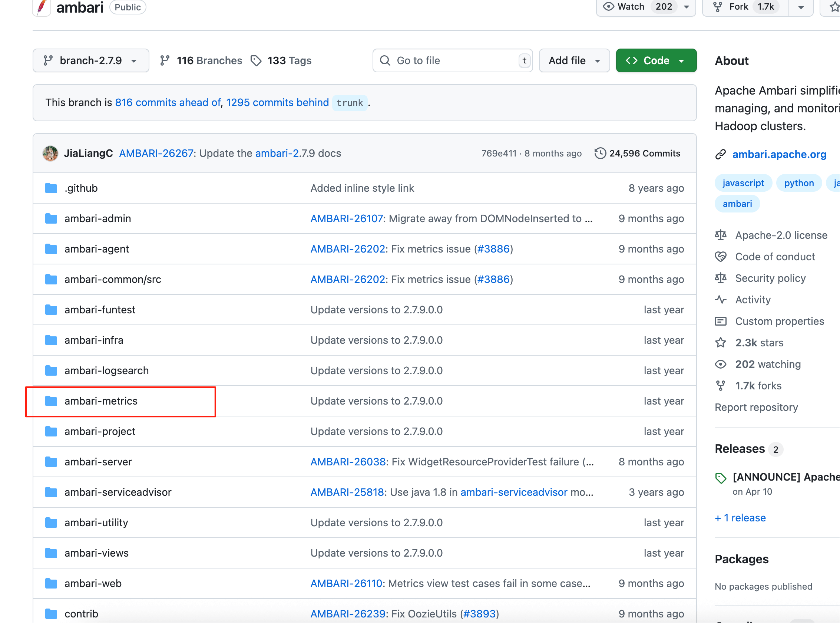Open the Custom properties link
This screenshot has height=623, width=840.
[x=780, y=321]
